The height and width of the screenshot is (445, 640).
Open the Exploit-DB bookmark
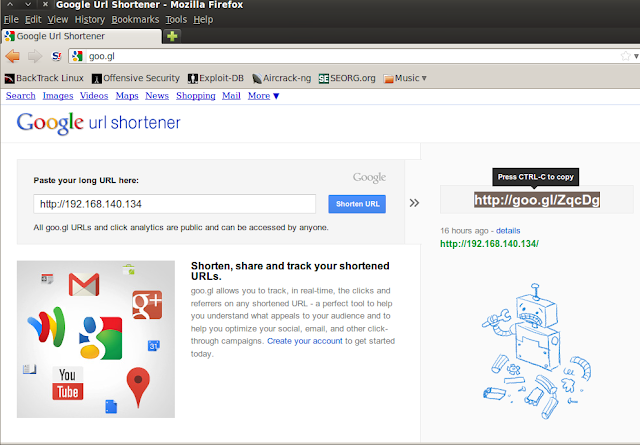point(216,78)
